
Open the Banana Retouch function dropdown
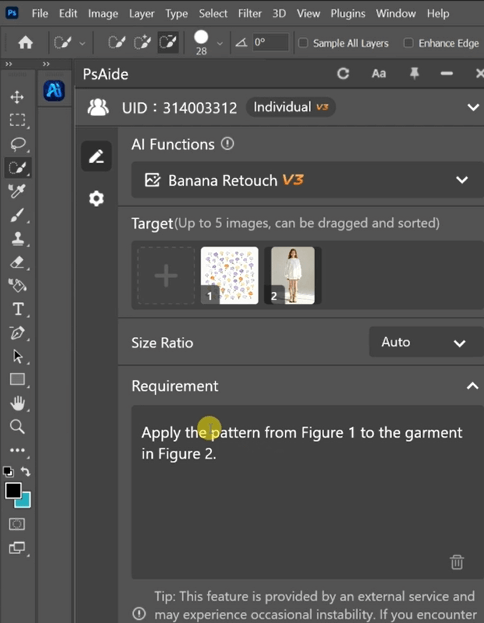pos(308,180)
